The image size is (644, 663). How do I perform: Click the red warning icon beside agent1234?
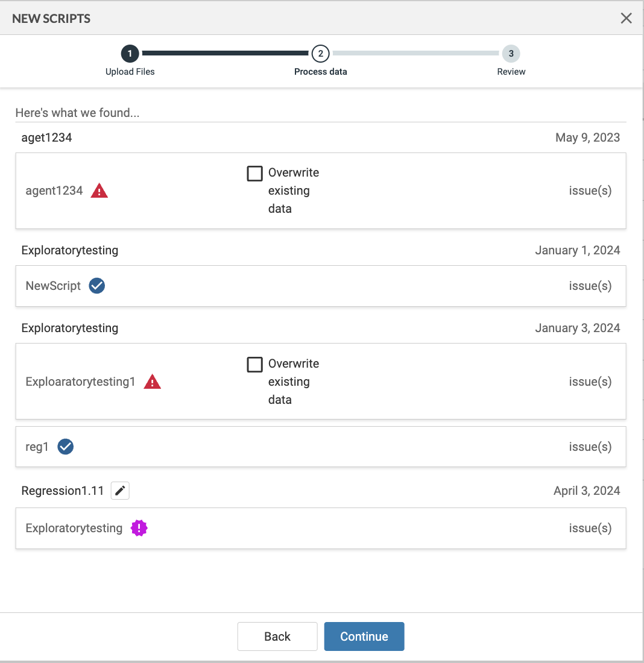tap(99, 191)
